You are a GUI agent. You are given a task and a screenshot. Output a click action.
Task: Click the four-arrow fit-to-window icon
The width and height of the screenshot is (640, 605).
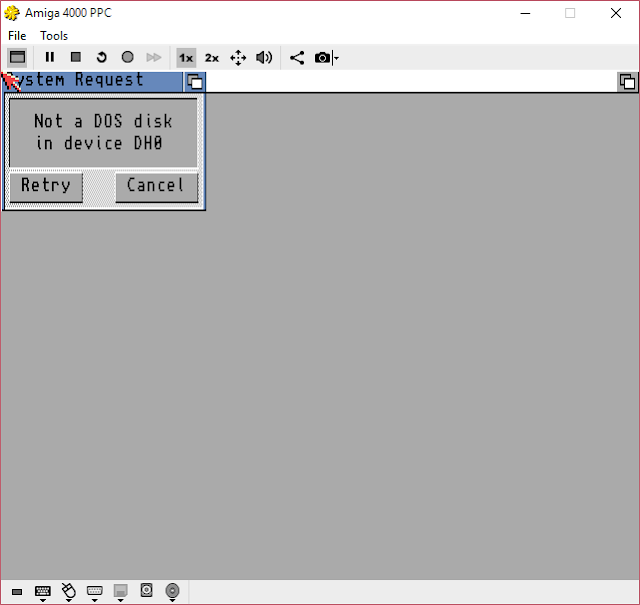tap(238, 58)
